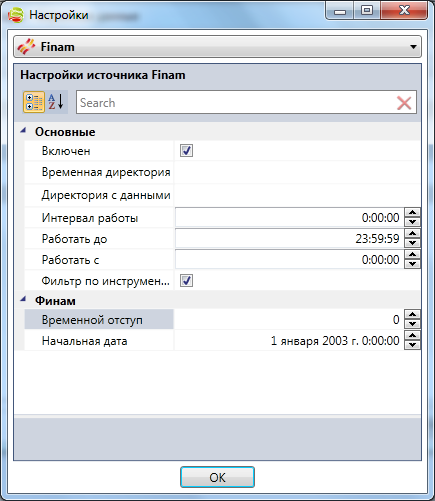435x501 pixels.
Task: Decrease Начальная дата with down arrow
Action: [413, 345]
